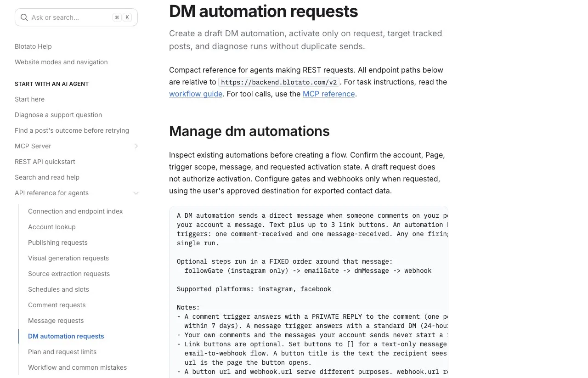Click the "Manage dm automations" heading
Image resolution: width=588 pixels, height=378 pixels.
249,131
